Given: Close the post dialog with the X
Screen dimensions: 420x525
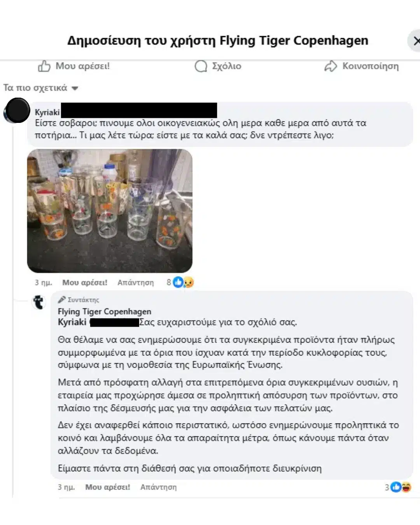Looking at the screenshot, I should [x=416, y=40].
